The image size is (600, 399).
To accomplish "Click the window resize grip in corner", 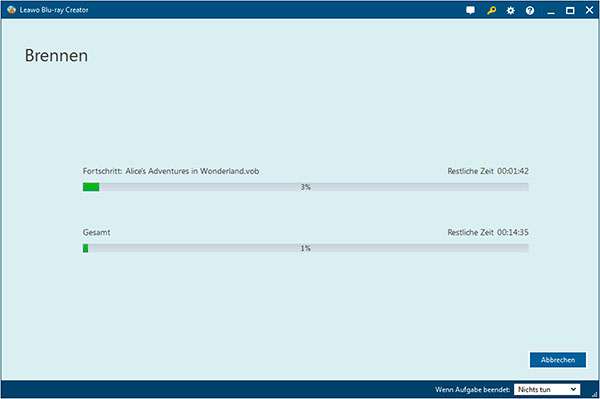I will [595, 394].
